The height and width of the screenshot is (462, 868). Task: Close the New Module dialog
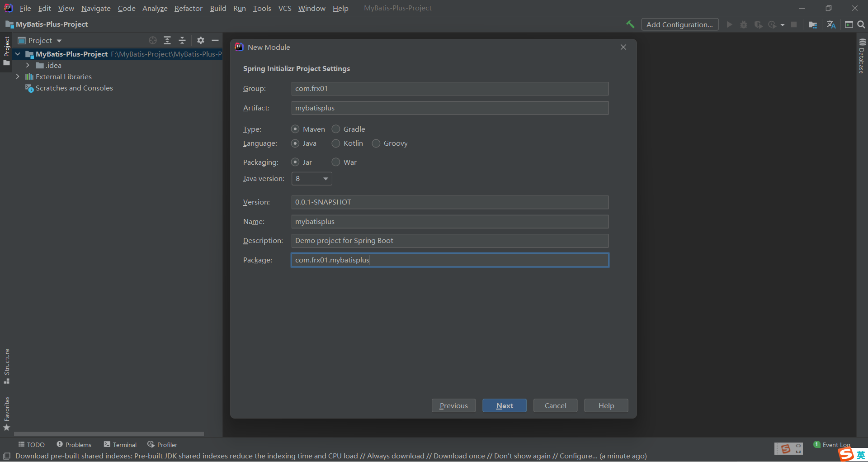623,47
